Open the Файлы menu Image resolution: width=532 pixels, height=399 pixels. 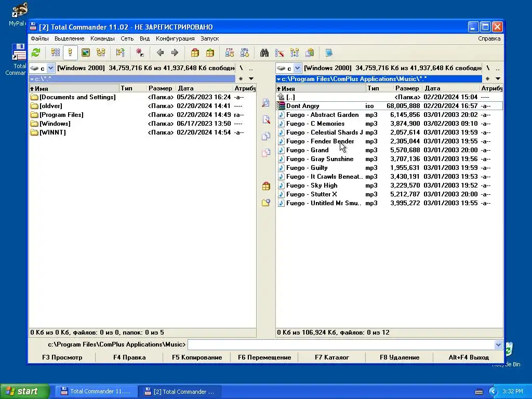39,38
